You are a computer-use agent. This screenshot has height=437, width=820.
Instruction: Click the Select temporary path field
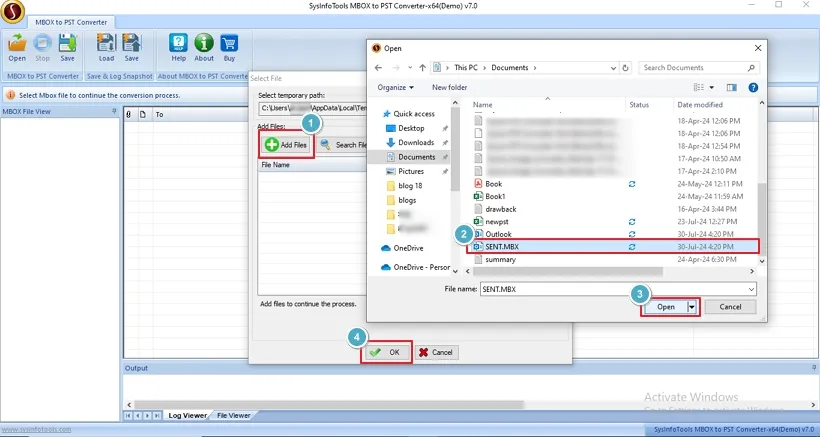pos(312,109)
